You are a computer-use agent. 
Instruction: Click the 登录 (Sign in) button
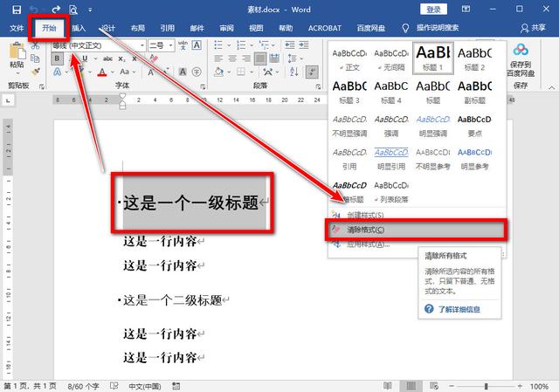[x=435, y=10]
